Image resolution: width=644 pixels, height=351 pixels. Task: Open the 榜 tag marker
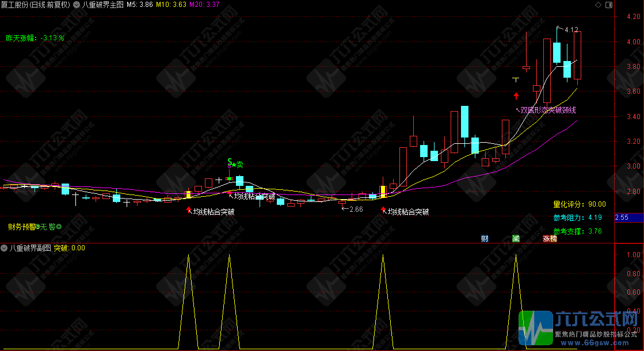[x=554, y=239]
